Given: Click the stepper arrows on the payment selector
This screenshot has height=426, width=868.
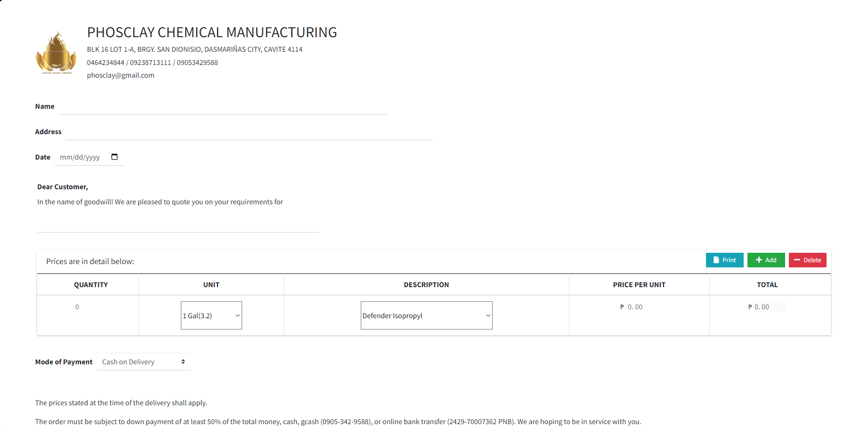Looking at the screenshot, I should (x=183, y=362).
